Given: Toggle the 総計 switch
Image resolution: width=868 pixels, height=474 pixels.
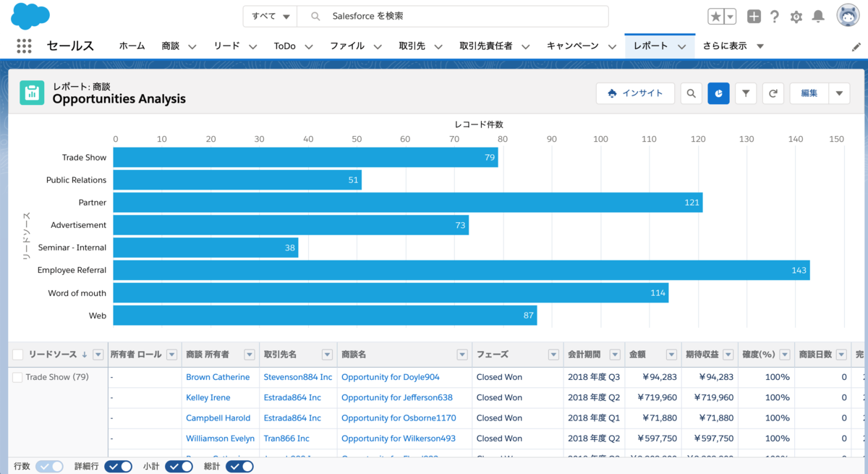Looking at the screenshot, I should 239,466.
